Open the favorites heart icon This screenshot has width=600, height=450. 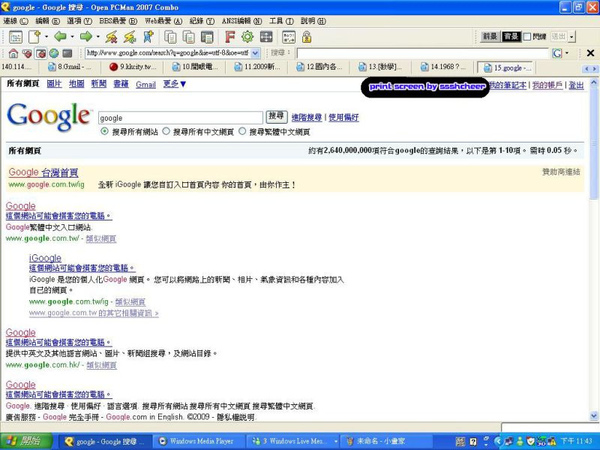[27, 53]
